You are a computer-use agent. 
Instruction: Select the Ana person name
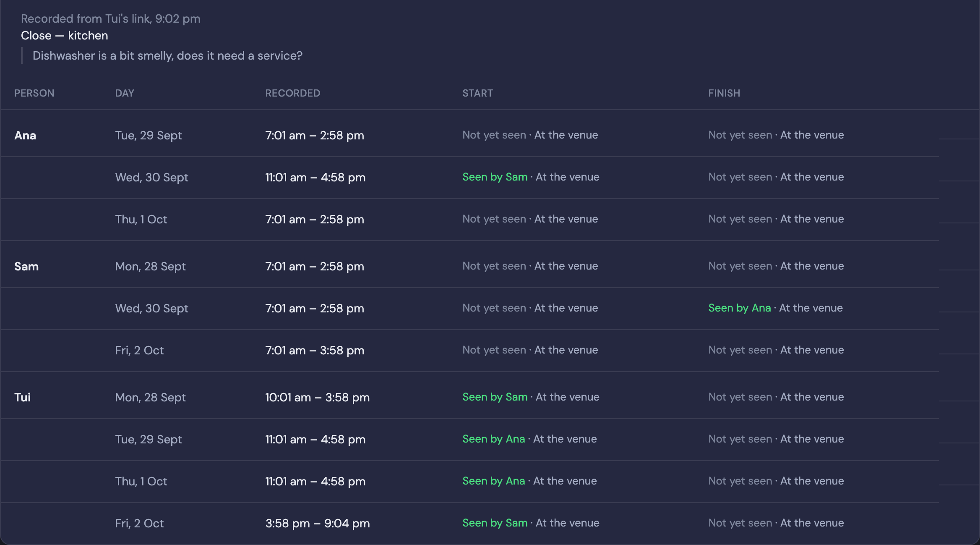coord(25,136)
